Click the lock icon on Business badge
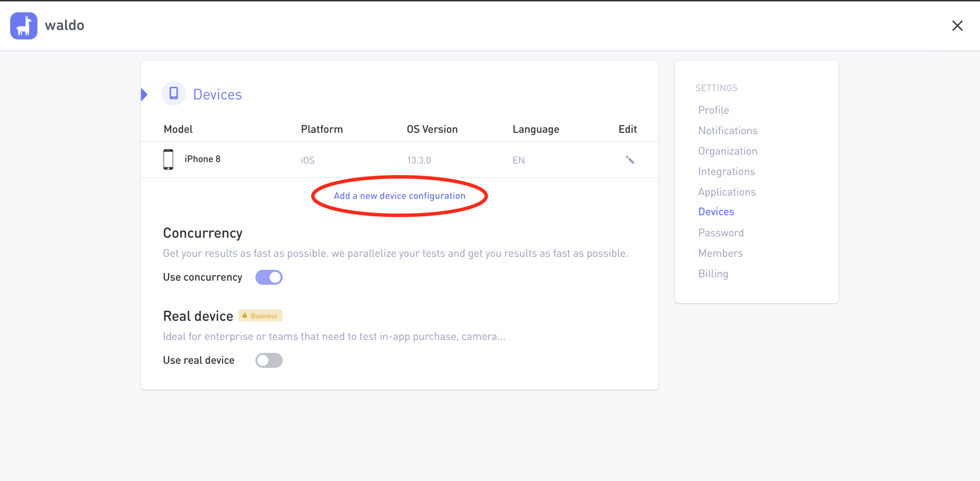980x481 pixels. tap(244, 315)
